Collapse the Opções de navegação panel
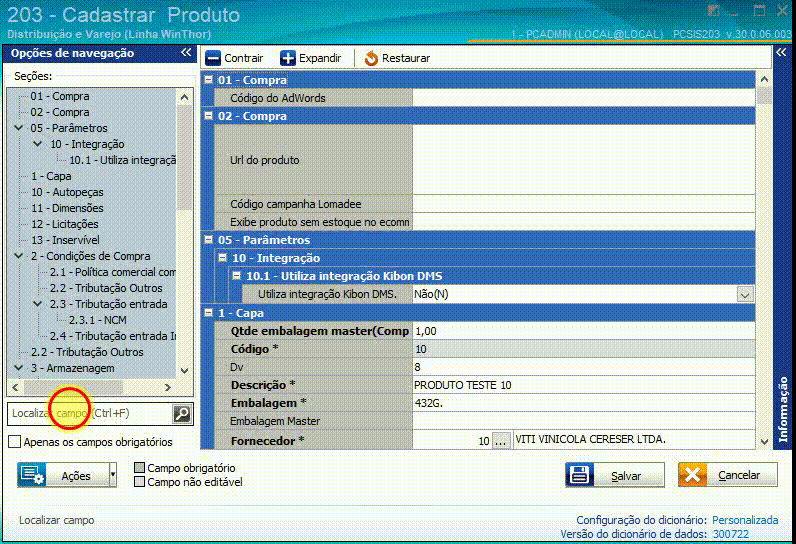Viewport: 796px width, 544px height. (186, 53)
